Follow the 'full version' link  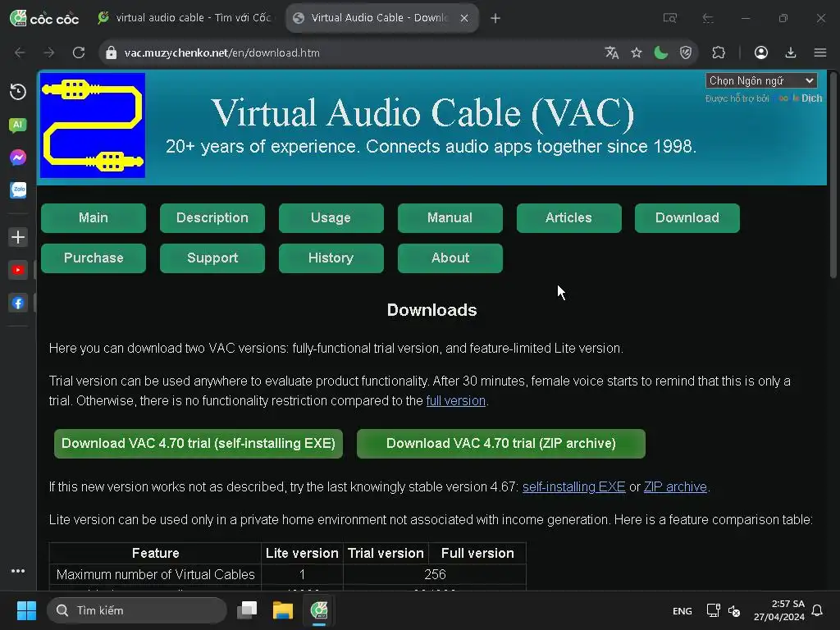pyautogui.click(x=456, y=400)
